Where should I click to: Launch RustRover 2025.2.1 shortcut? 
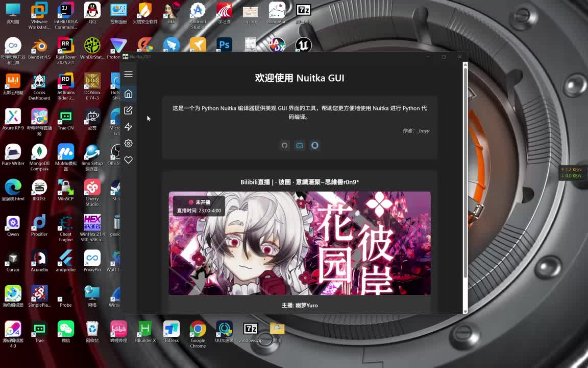[x=66, y=51]
